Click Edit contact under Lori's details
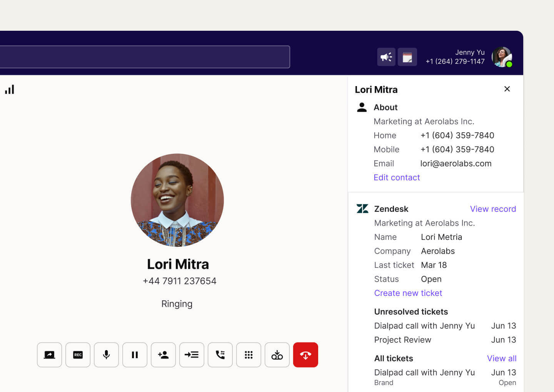The image size is (554, 392). pos(397,177)
